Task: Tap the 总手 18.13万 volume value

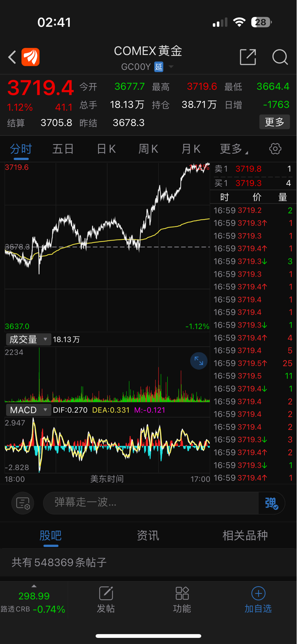Action: coord(127,105)
